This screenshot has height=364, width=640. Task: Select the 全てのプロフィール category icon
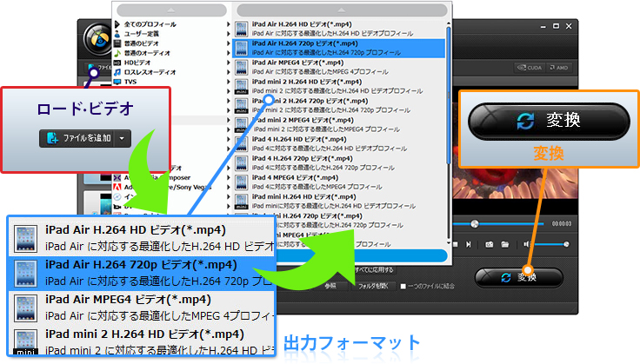pos(117,24)
